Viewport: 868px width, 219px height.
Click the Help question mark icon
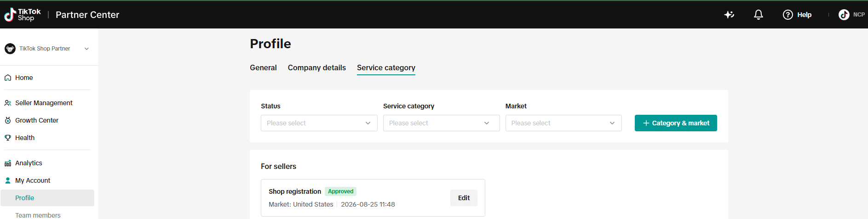point(788,15)
